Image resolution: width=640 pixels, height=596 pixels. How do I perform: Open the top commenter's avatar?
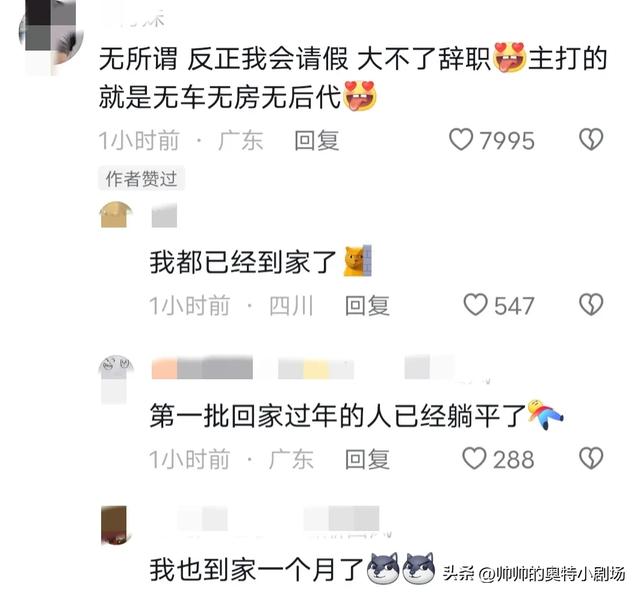click(51, 35)
